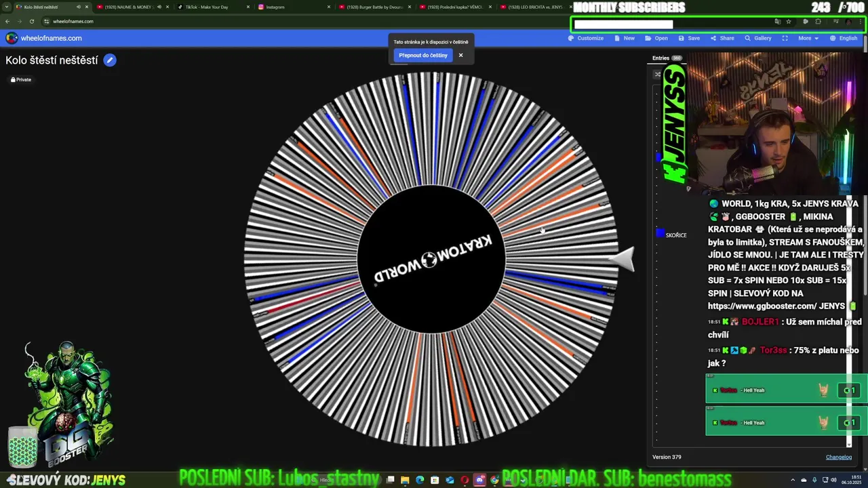Open File Explorer from the taskbar
Screen dimensions: 868x488
tap(405, 480)
